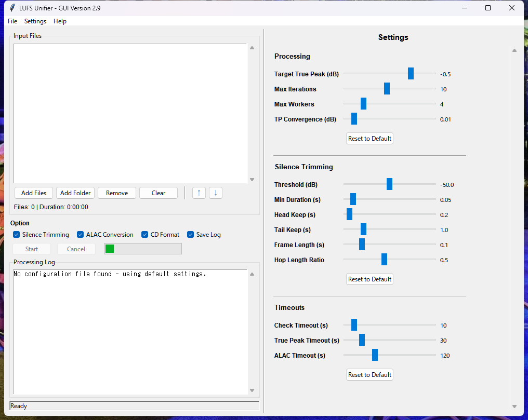
Task: Click the Add Files button
Action: (34, 193)
